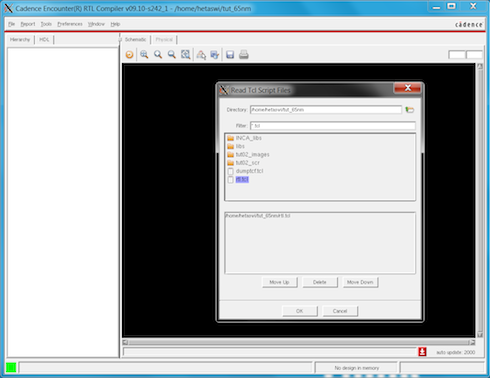Click the libs folder icon
This screenshot has height=378, width=490.
[230, 146]
